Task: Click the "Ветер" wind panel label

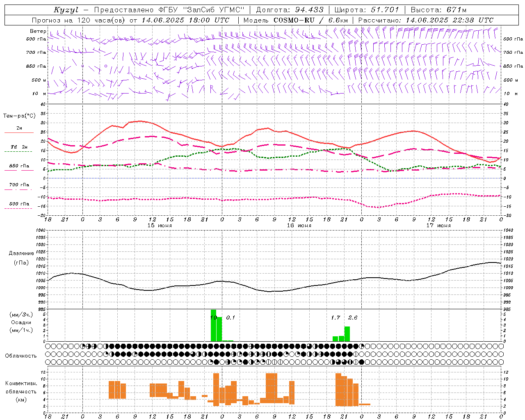Action: [38, 31]
